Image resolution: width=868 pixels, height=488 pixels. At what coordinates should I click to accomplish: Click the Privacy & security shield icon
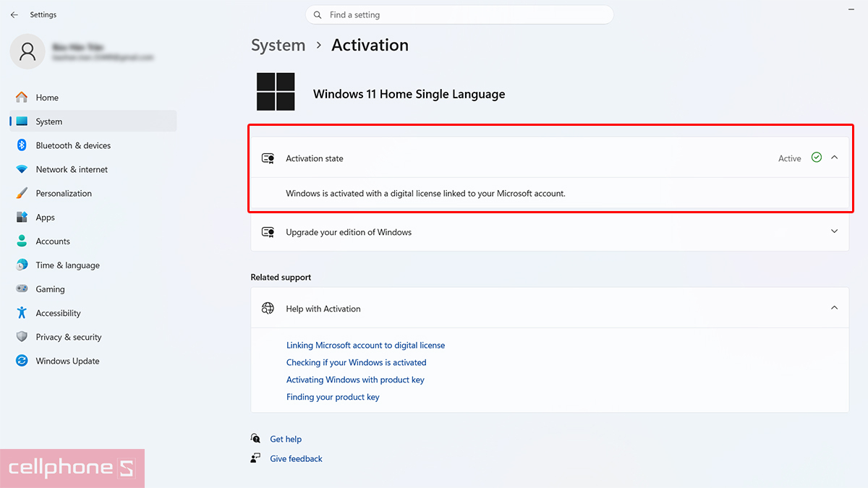tap(22, 337)
